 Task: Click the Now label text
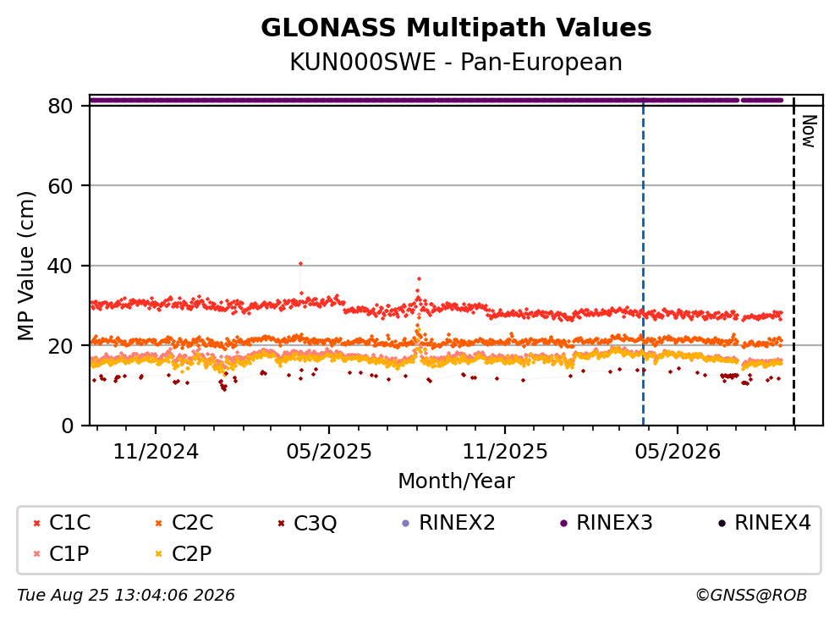pyautogui.click(x=809, y=131)
